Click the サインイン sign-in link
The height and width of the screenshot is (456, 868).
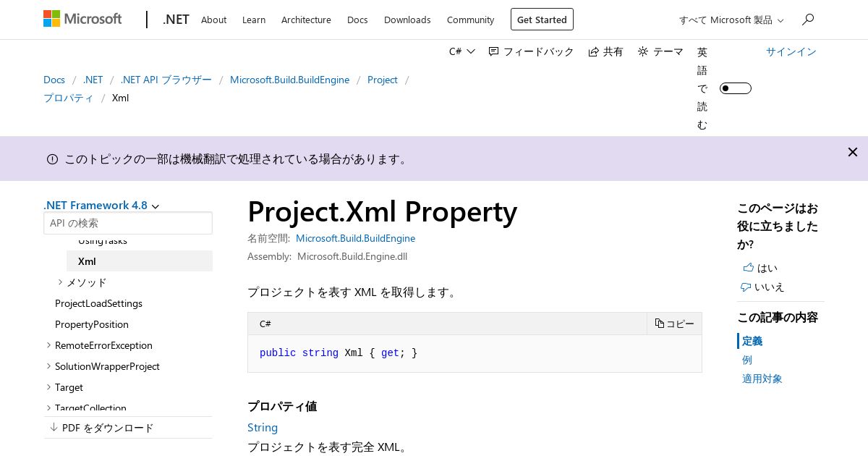(791, 51)
